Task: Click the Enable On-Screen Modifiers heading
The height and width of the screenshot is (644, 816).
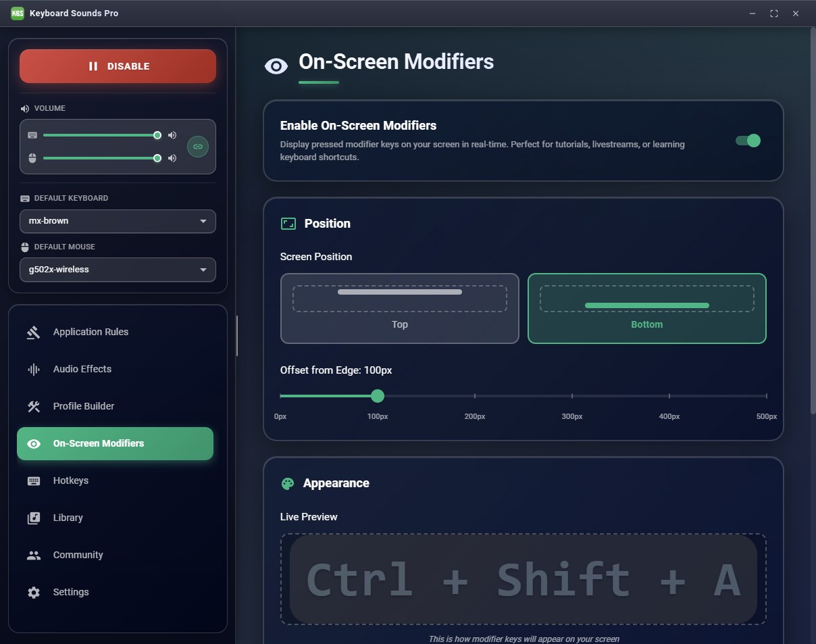Action: (x=358, y=126)
